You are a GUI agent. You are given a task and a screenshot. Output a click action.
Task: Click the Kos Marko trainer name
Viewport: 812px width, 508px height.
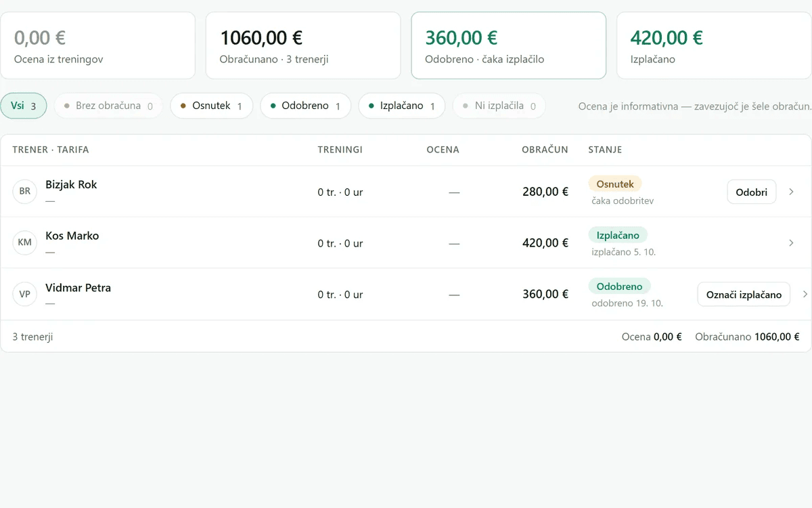click(72, 236)
